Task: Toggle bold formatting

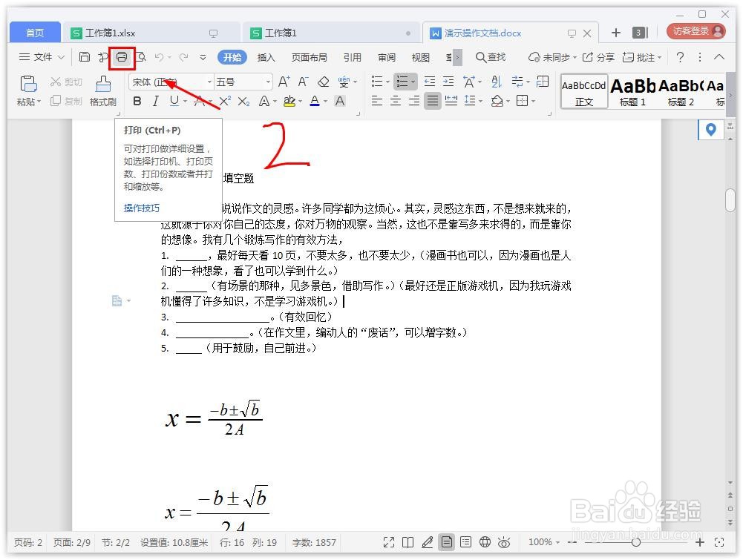Action: [136, 101]
